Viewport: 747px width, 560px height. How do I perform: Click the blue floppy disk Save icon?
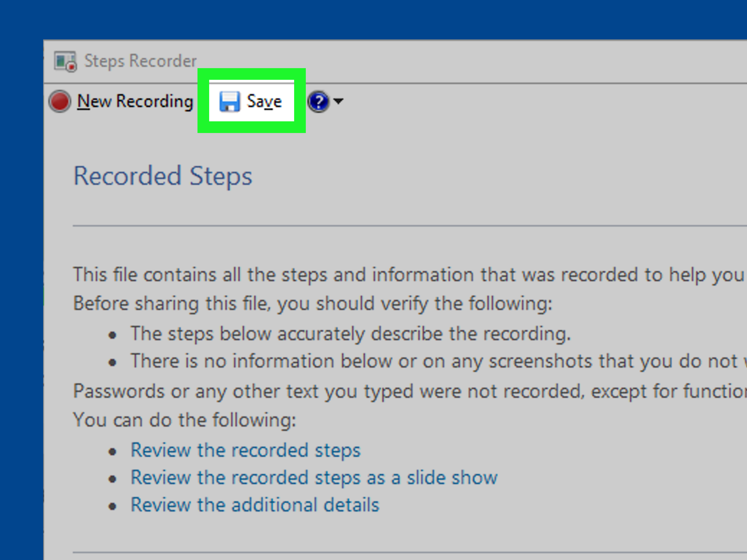coord(230,101)
